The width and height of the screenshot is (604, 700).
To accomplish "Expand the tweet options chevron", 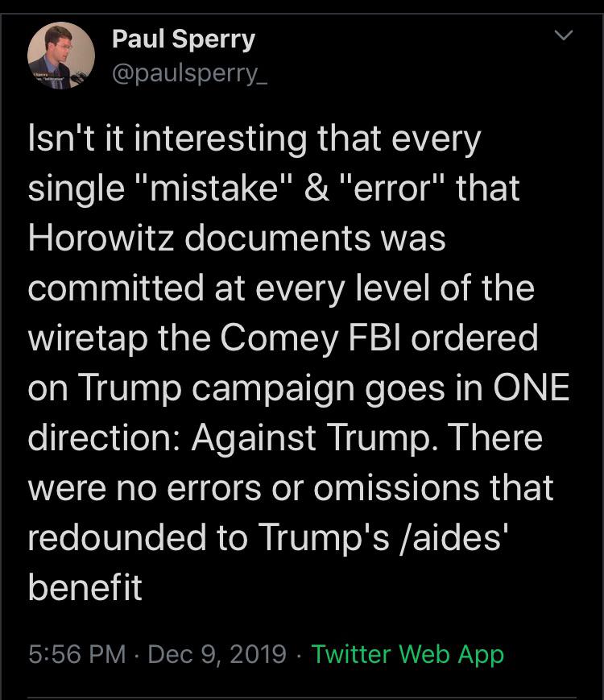I will point(564,35).
